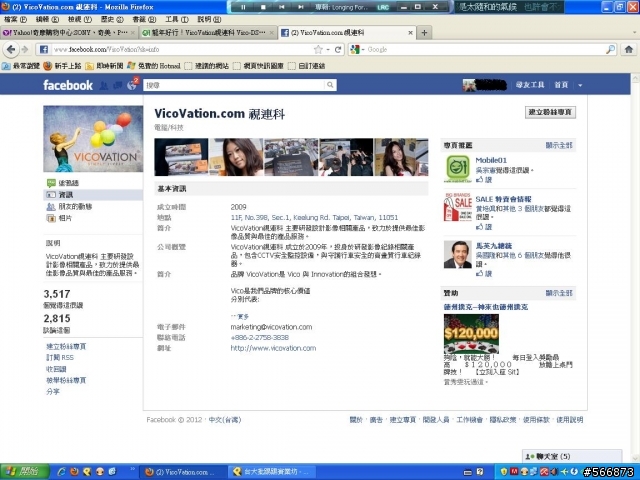The height and width of the screenshot is (480, 640).
Task: Open the keyboard photo thumbnail in strip
Action: (291, 157)
